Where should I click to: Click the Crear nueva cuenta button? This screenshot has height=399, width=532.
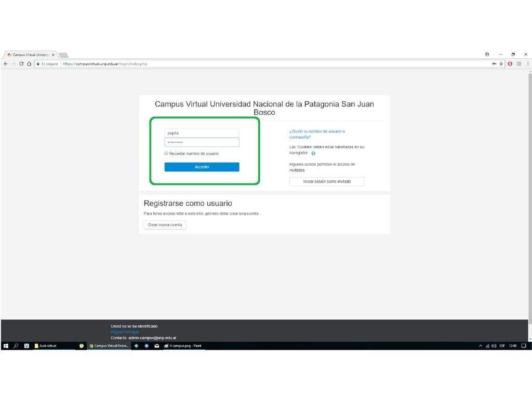pyautogui.click(x=165, y=225)
